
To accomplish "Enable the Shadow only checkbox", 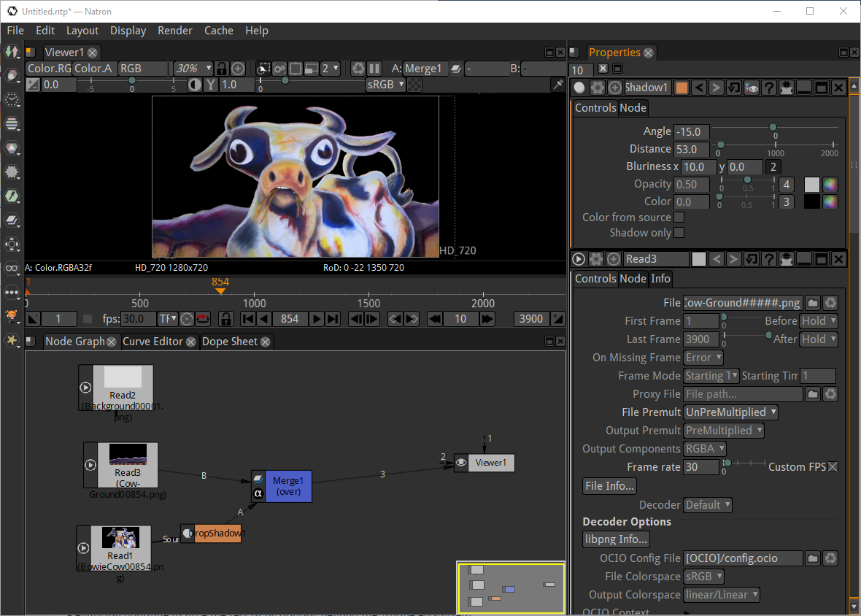I will pyautogui.click(x=679, y=232).
